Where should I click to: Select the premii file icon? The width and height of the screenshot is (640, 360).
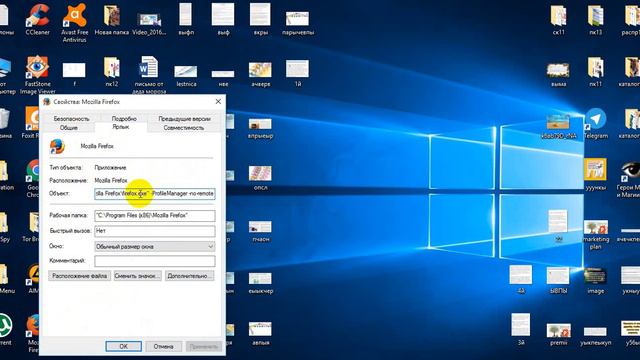click(558, 334)
